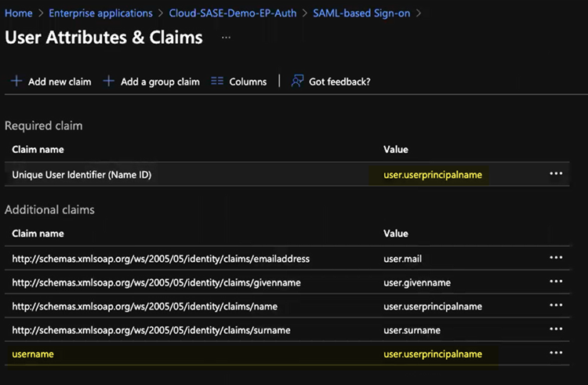Open ellipsis menu for Unique User Identifier
The height and width of the screenshot is (385, 588).
point(556,174)
